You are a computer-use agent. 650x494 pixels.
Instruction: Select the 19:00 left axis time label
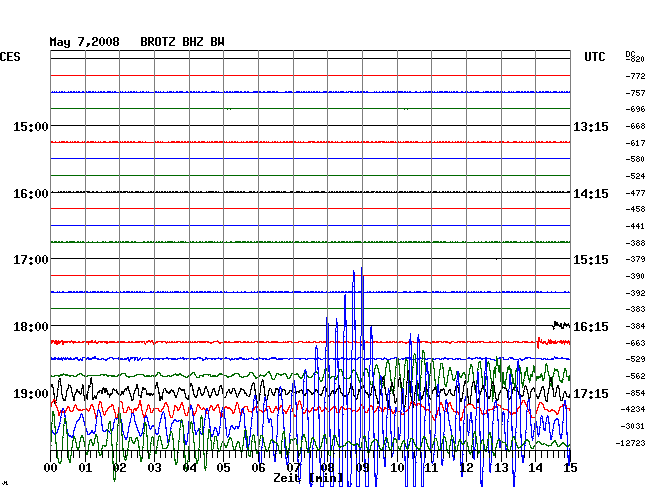click(x=30, y=394)
